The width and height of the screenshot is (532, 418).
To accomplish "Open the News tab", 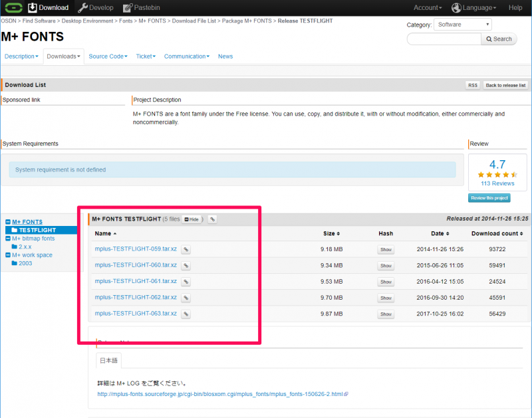I will [x=225, y=56].
